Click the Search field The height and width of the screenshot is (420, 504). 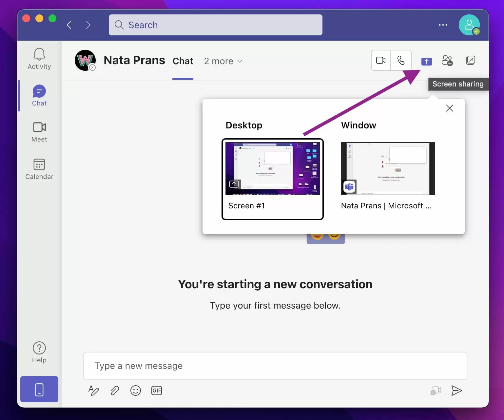215,25
